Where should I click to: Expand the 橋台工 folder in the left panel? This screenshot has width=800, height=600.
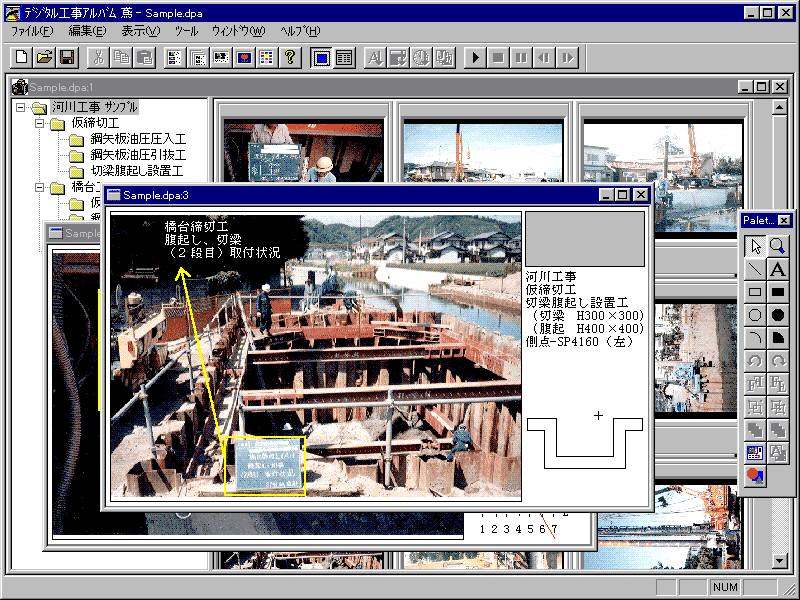pyautogui.click(x=39, y=187)
